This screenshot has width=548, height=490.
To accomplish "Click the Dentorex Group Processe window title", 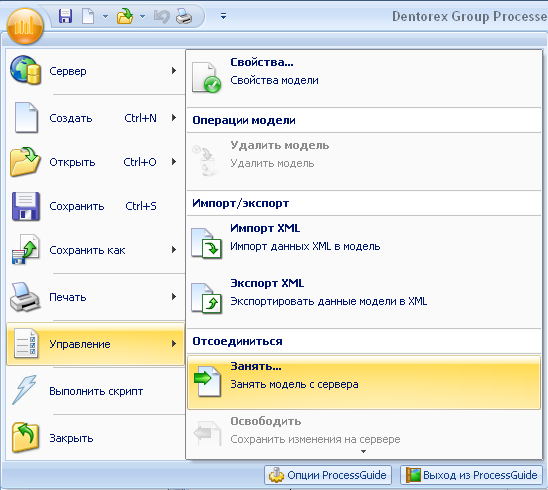I will (470, 16).
